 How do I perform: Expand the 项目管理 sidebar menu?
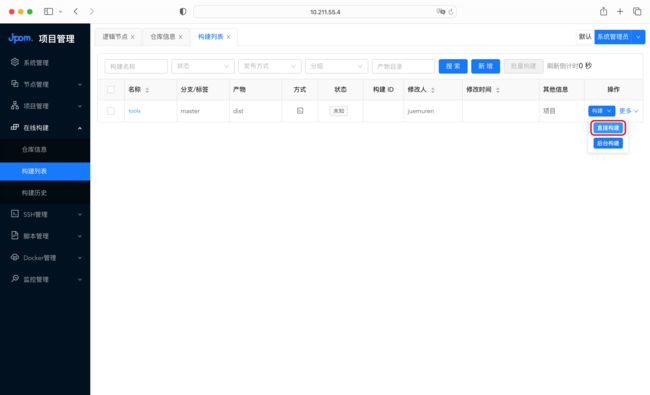point(80,106)
